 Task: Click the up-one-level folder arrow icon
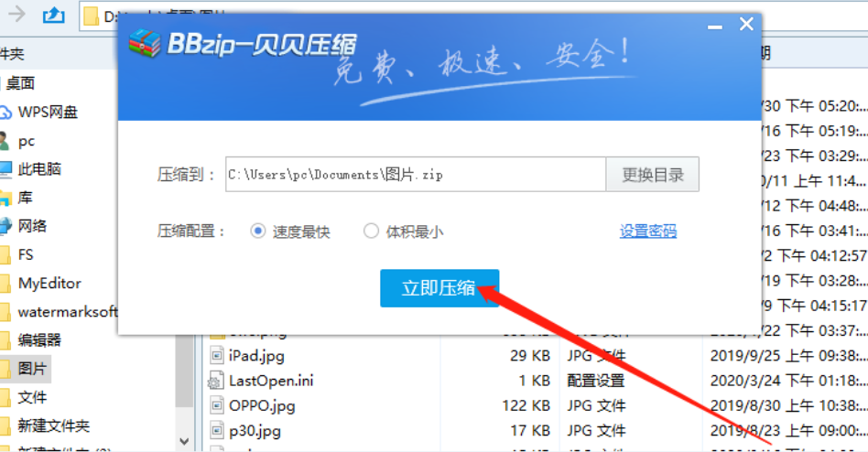pos(54,15)
